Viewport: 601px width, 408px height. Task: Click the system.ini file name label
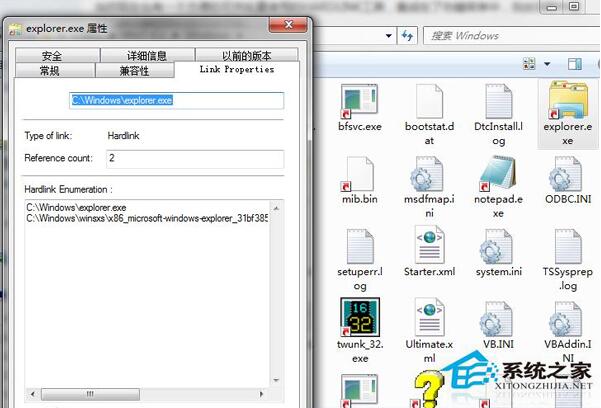499,272
